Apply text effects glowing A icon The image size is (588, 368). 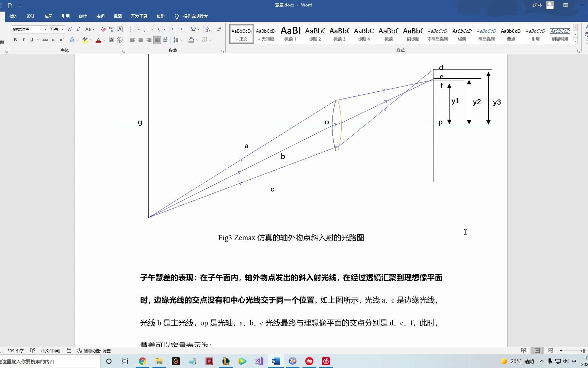[72, 40]
